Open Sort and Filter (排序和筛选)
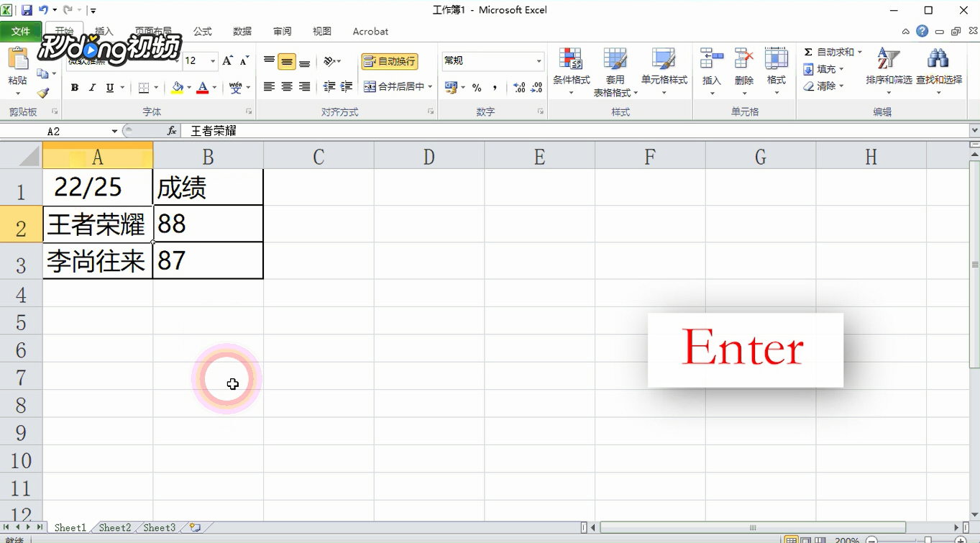This screenshot has height=543, width=980. coord(889,71)
